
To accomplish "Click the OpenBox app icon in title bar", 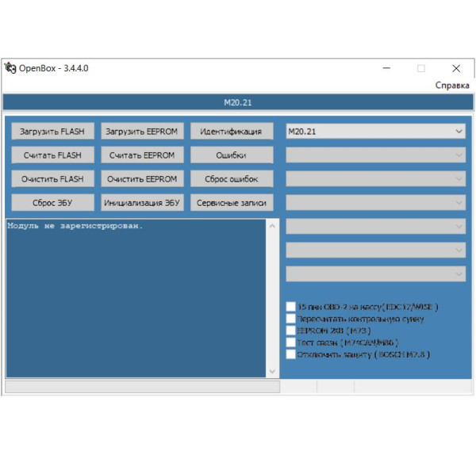I will pyautogui.click(x=10, y=68).
